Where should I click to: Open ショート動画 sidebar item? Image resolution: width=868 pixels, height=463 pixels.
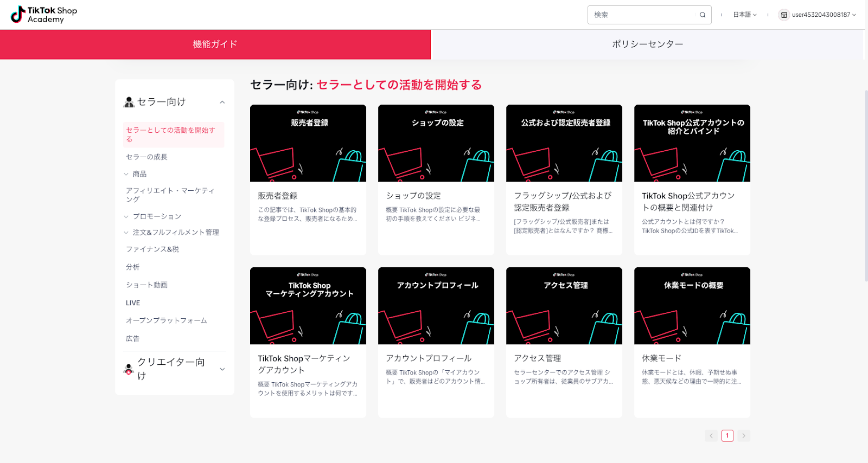[146, 285]
